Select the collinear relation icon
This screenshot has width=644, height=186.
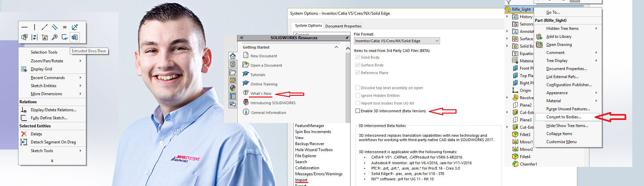point(45,27)
